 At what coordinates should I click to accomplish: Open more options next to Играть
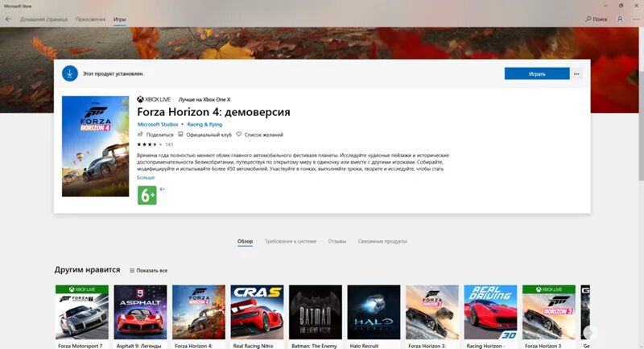[576, 73]
